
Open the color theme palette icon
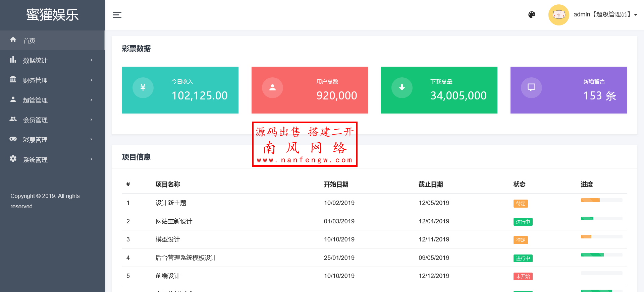point(532,15)
